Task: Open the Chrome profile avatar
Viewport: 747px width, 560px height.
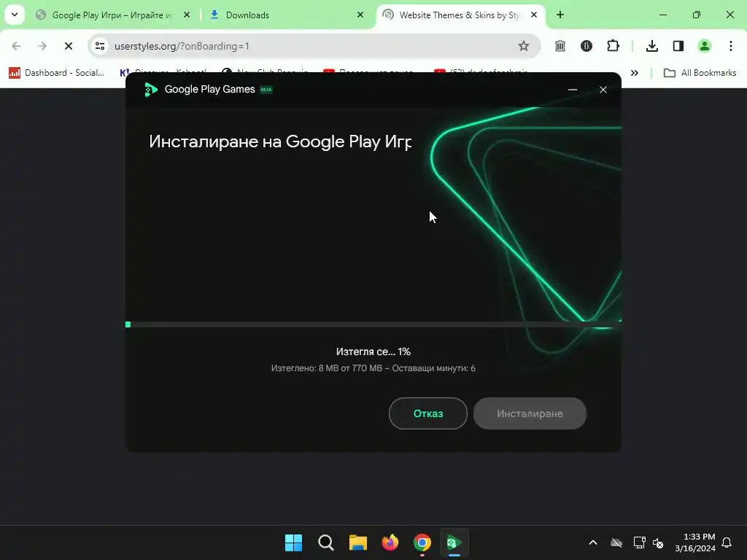Action: (705, 46)
